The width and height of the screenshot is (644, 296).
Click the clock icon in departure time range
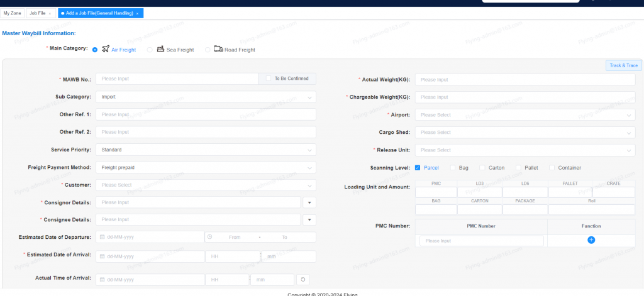point(210,237)
